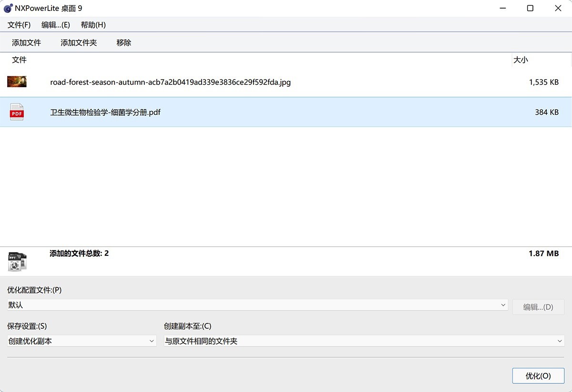Click the autumn forest JPG thumbnail

[17, 81]
